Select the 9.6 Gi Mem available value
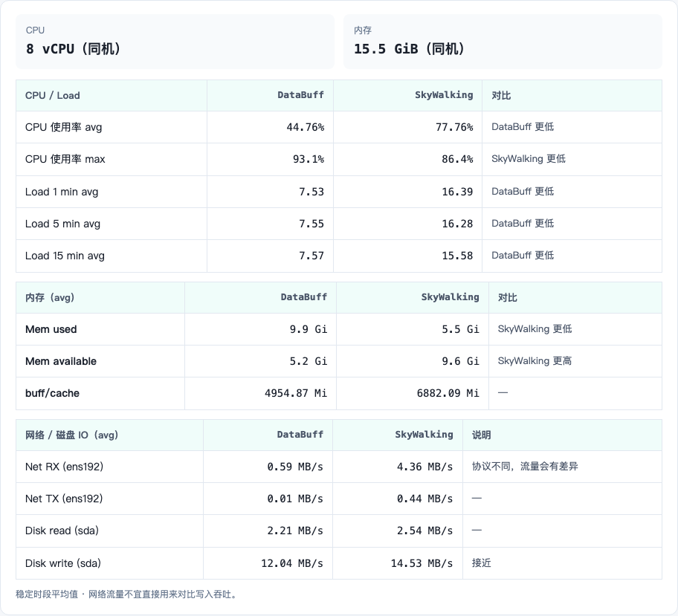Image resolution: width=678 pixels, height=616 pixels. click(460, 361)
